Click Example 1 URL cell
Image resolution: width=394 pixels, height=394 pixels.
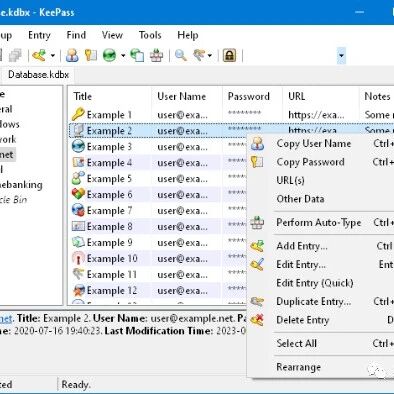pyautogui.click(x=316, y=115)
